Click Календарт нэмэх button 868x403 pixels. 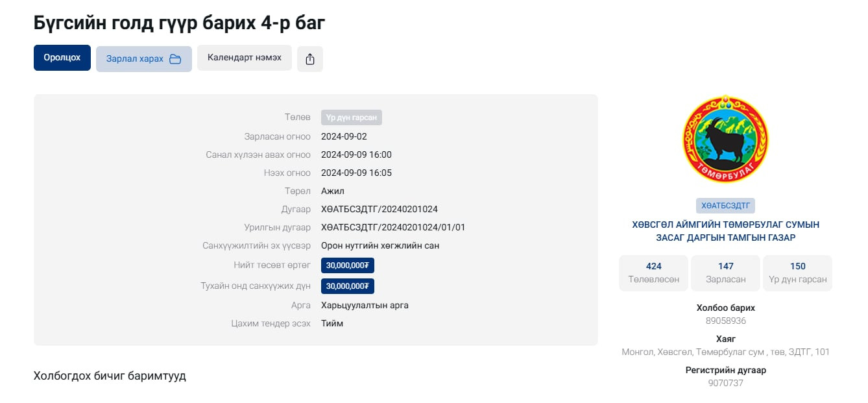[244, 58]
